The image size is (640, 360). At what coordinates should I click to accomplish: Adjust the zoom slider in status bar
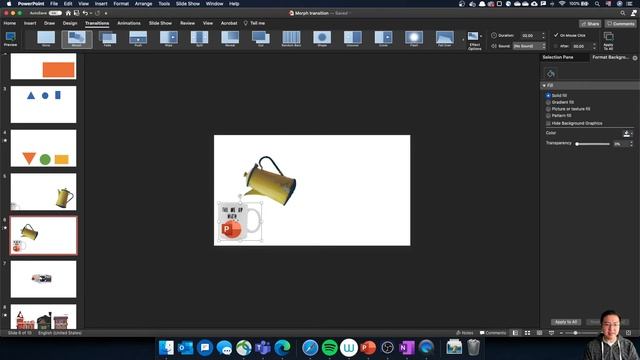576,333
